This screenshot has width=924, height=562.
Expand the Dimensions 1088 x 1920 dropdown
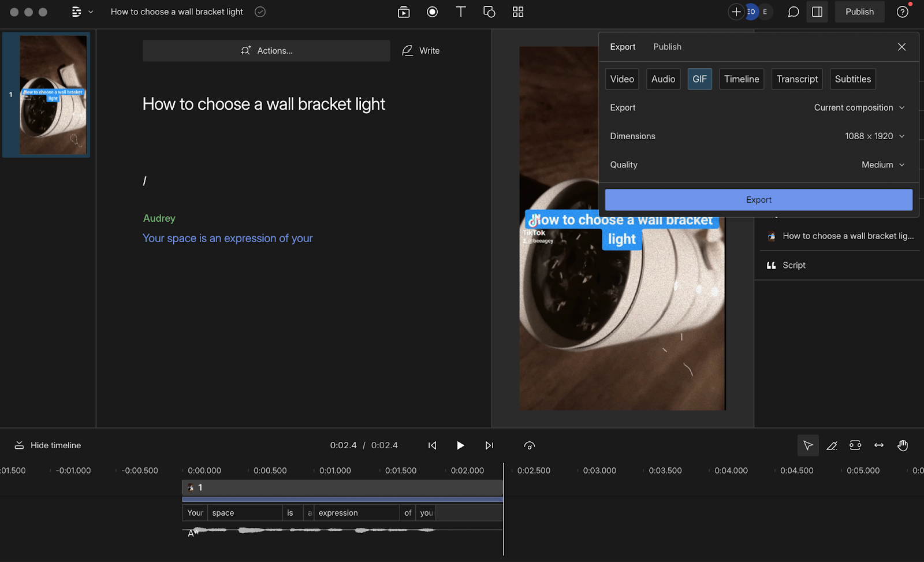point(874,136)
